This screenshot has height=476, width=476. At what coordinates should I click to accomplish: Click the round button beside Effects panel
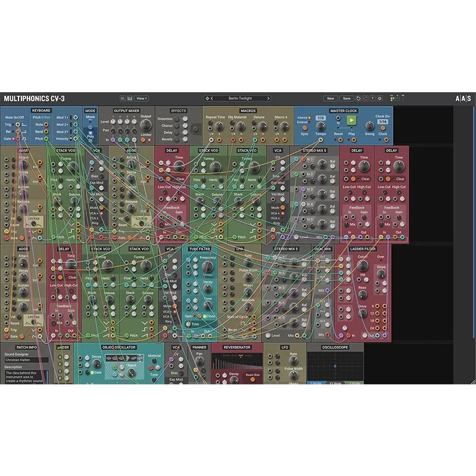196,129
